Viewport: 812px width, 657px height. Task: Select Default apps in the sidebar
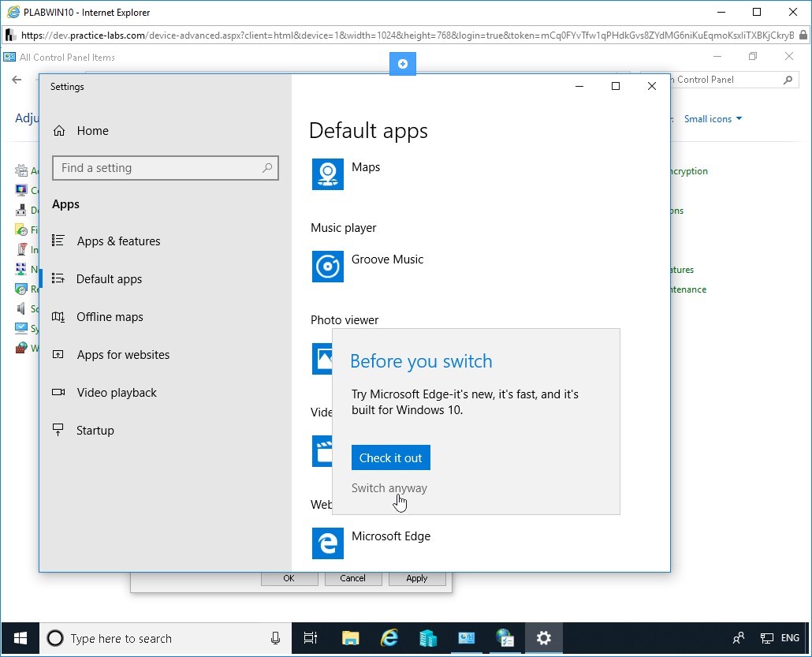coord(109,278)
